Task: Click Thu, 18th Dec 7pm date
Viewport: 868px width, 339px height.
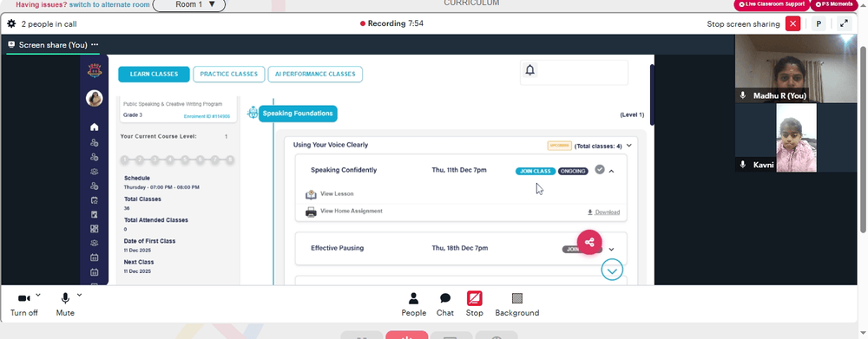Action: click(460, 248)
